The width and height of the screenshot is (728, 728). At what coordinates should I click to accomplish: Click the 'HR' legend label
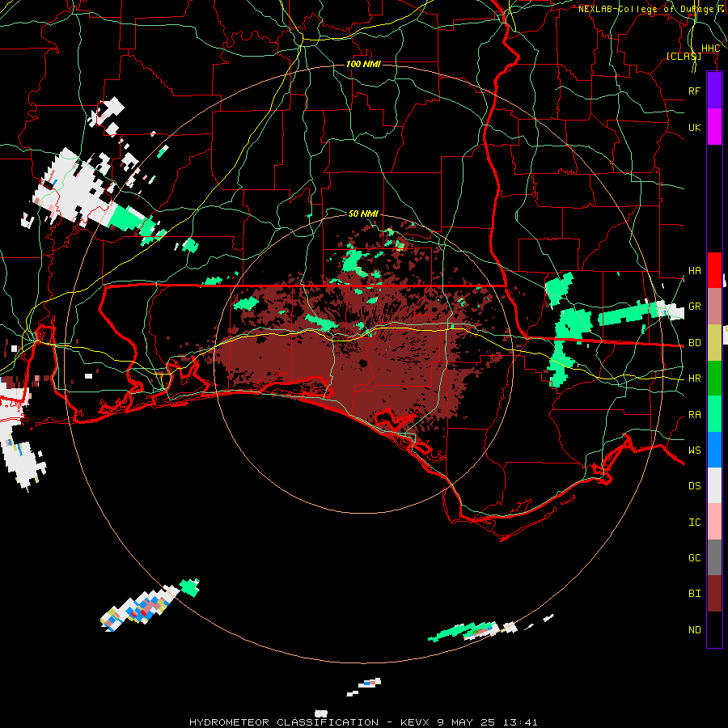[x=694, y=379]
